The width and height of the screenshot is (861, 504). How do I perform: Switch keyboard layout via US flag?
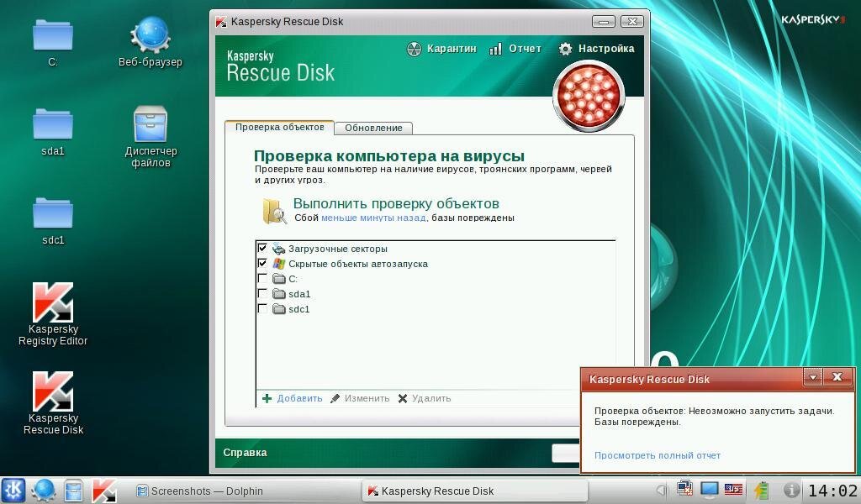[x=733, y=489]
